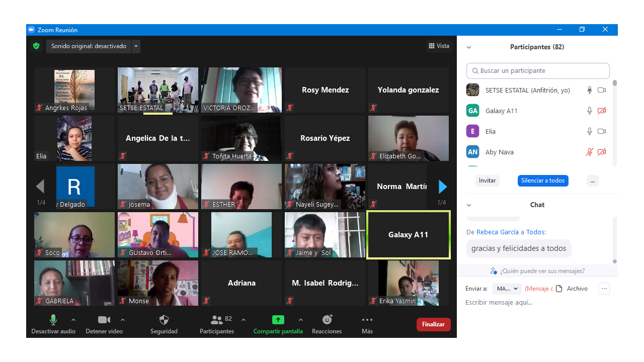Expand share screen options caret
The width and height of the screenshot is (644, 362).
(301, 320)
